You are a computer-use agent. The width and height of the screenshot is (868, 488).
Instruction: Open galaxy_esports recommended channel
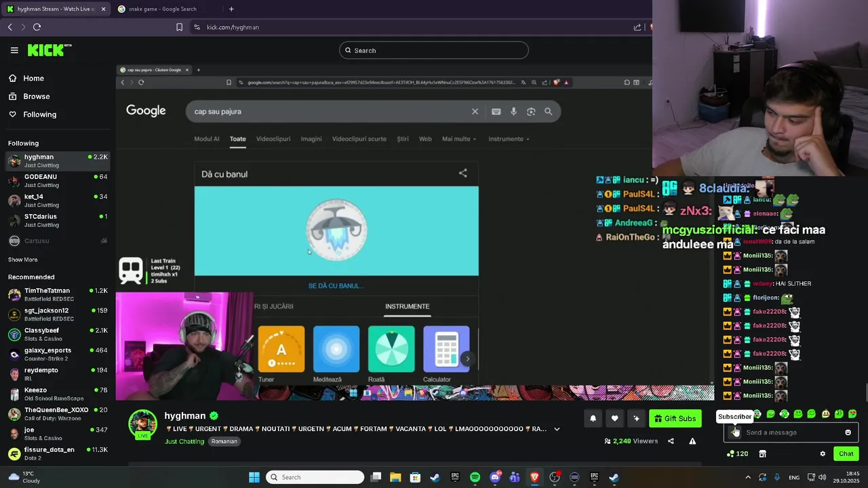pyautogui.click(x=58, y=354)
